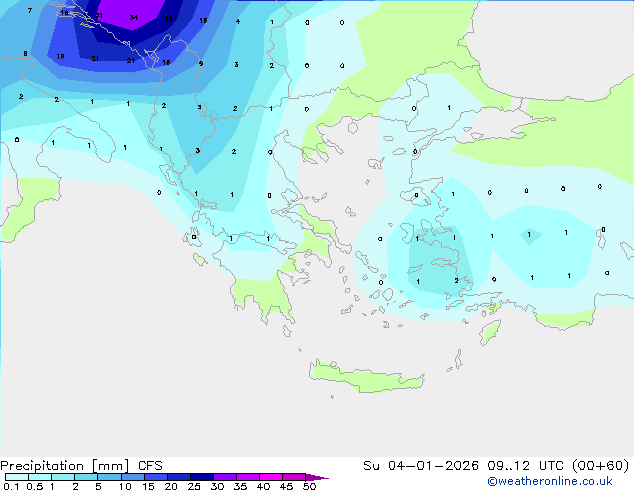Pick the lightest 0.1–0.5 legend swatch
634x490 pixels.
(x=17, y=477)
